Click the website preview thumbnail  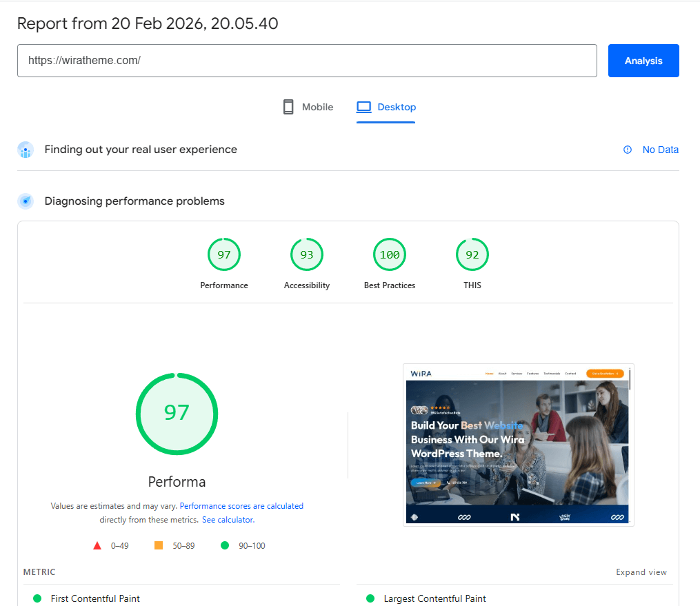[x=518, y=445]
